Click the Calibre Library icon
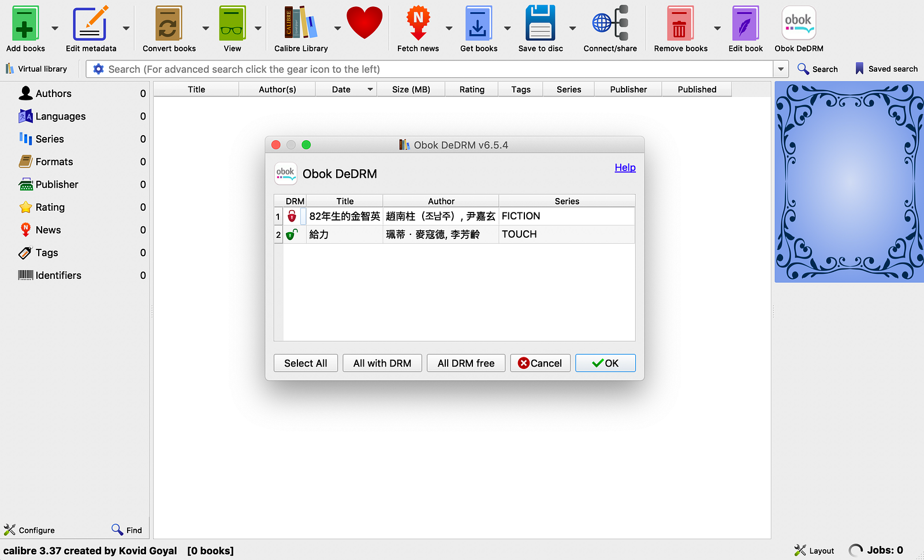This screenshot has width=924, height=560. pos(301,24)
